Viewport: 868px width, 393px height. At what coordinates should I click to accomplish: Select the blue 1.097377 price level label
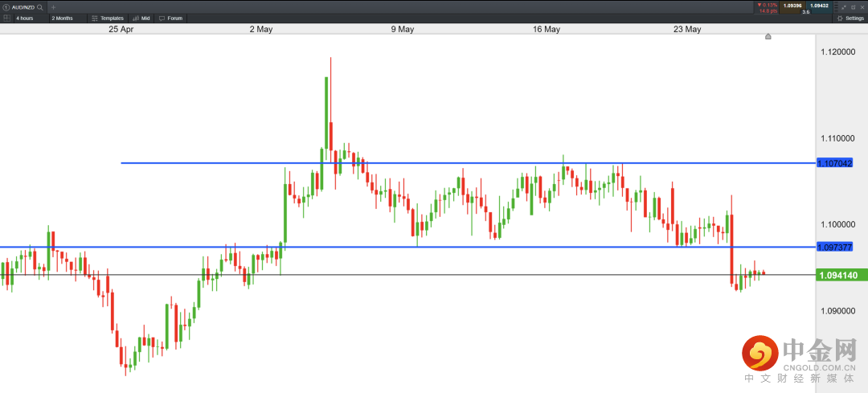tap(834, 247)
